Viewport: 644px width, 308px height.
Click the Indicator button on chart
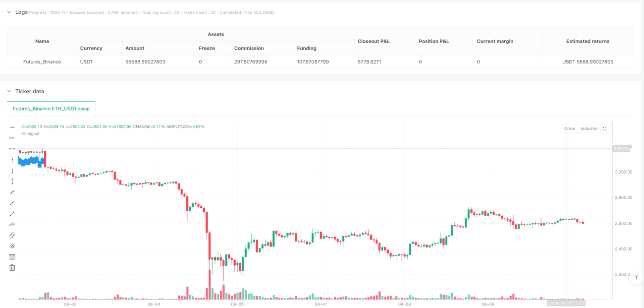(589, 128)
